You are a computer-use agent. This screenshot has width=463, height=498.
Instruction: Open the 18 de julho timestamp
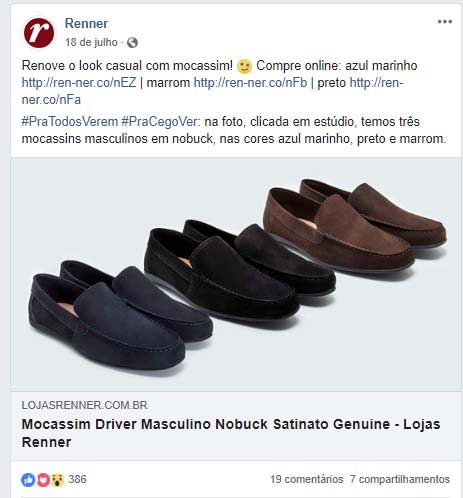pyautogui.click(x=91, y=42)
